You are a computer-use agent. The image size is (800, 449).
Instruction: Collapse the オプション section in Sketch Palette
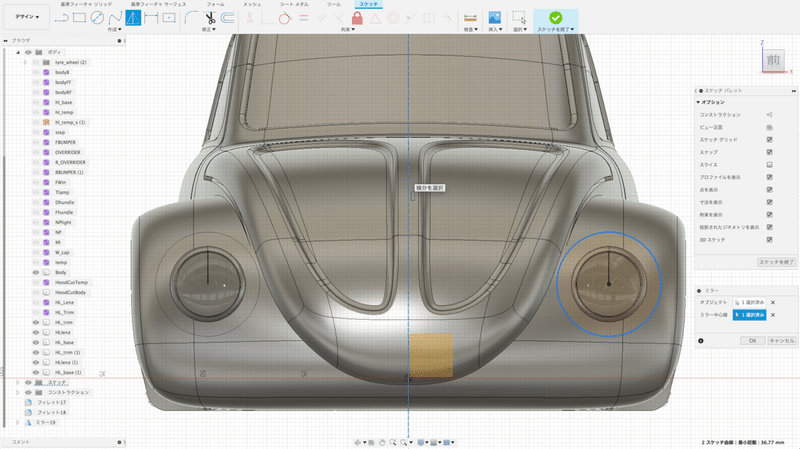pos(698,102)
